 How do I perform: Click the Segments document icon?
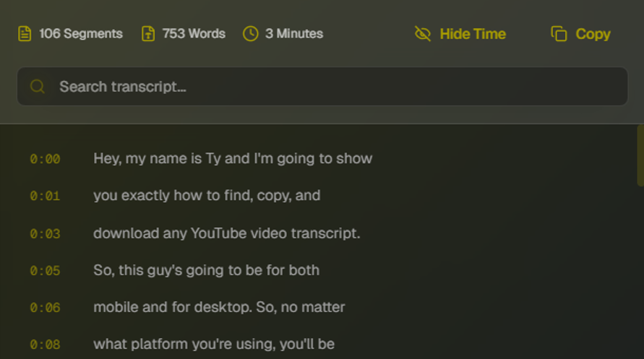tap(25, 34)
